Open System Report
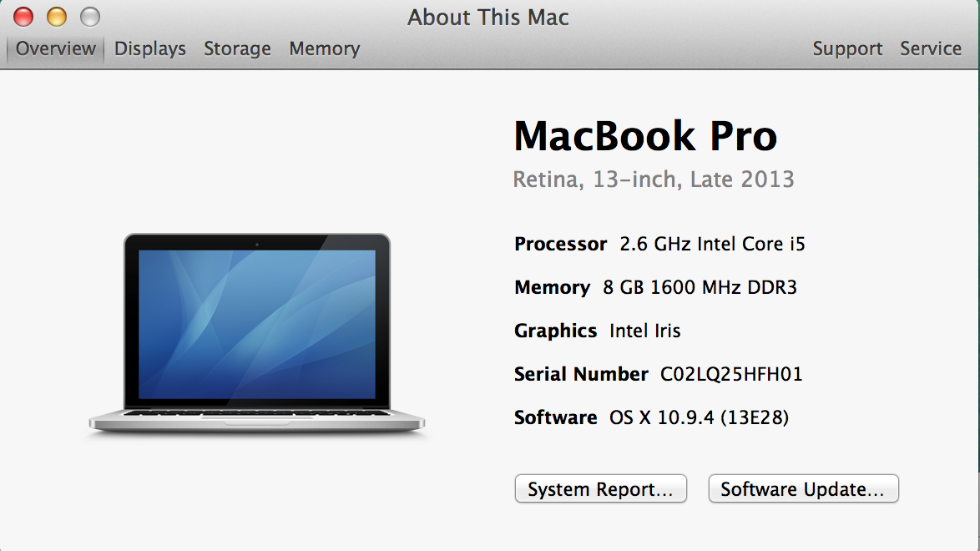 coord(600,489)
